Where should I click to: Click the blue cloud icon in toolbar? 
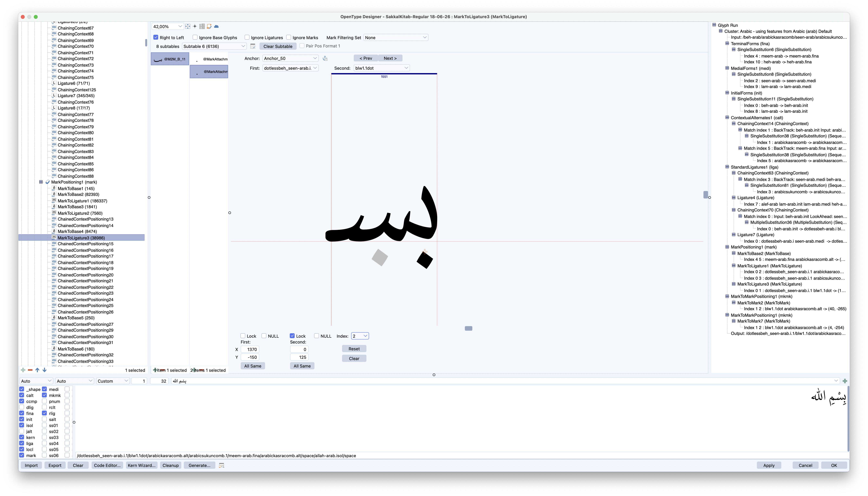[216, 26]
